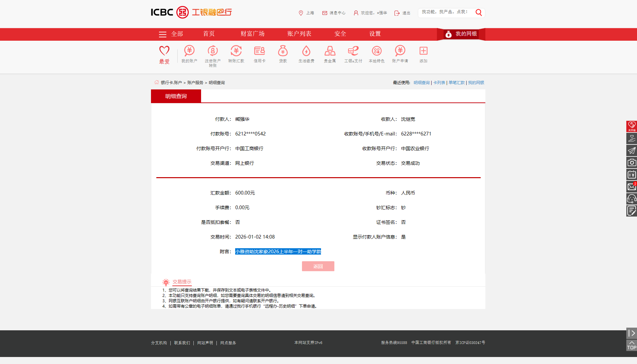Click the headset customer service sidebar icon

tap(631, 199)
